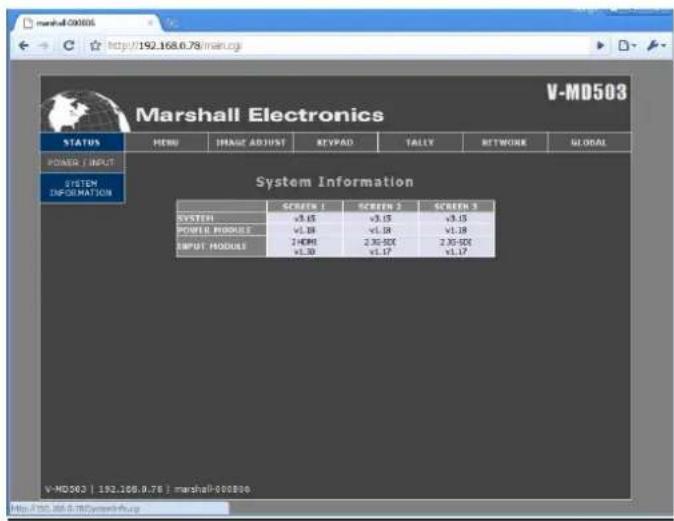
Task: Click the SCREEN 3 column header
Action: point(456,206)
